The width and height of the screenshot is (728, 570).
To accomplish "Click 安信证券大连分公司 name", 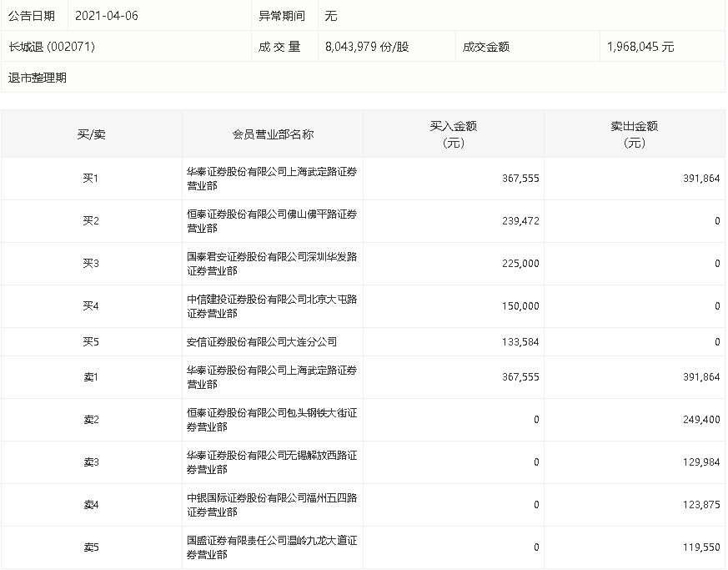I will [x=261, y=342].
